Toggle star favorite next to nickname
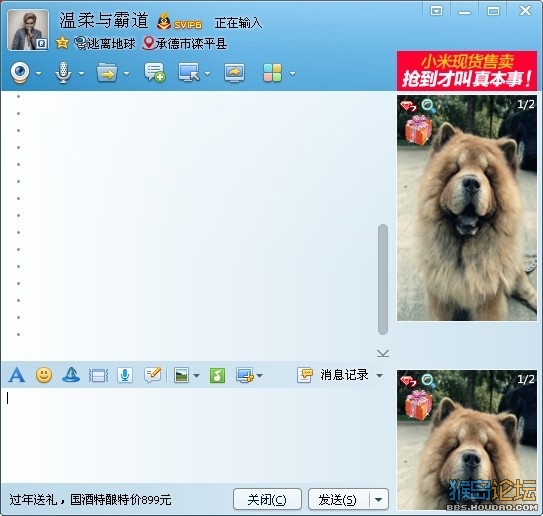 point(62,43)
